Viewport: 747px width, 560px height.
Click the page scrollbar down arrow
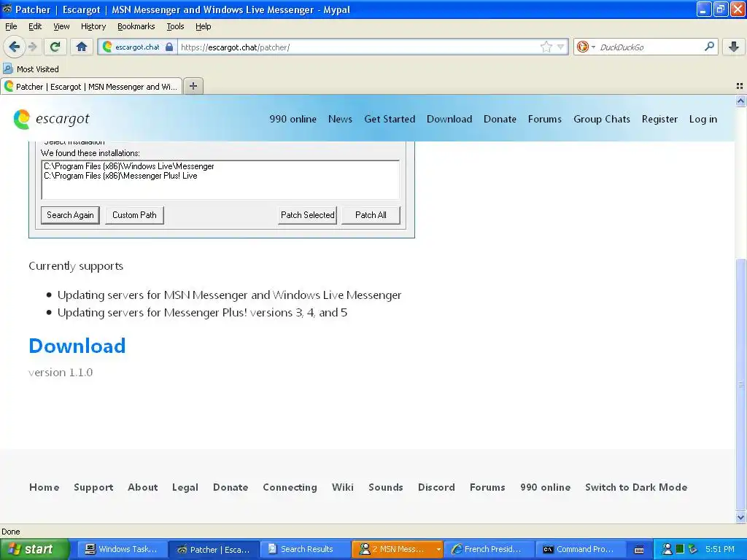740,517
